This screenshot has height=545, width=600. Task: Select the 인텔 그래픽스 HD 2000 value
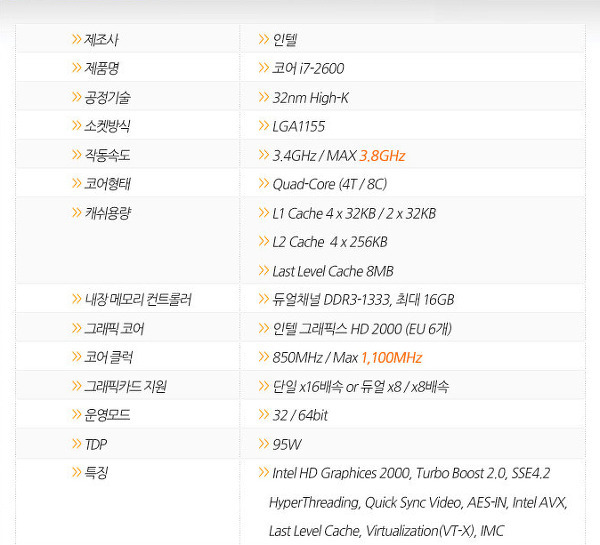pyautogui.click(x=362, y=329)
